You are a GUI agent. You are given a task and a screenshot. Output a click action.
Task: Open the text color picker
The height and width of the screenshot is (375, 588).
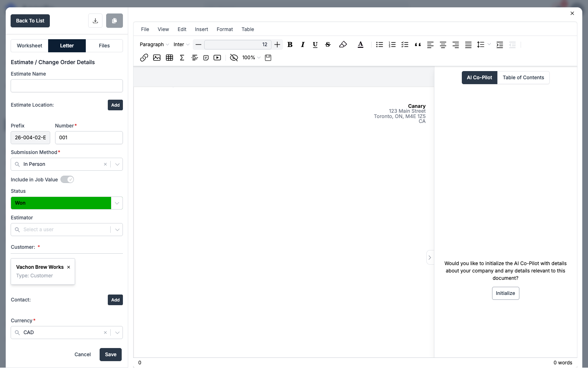[361, 45]
